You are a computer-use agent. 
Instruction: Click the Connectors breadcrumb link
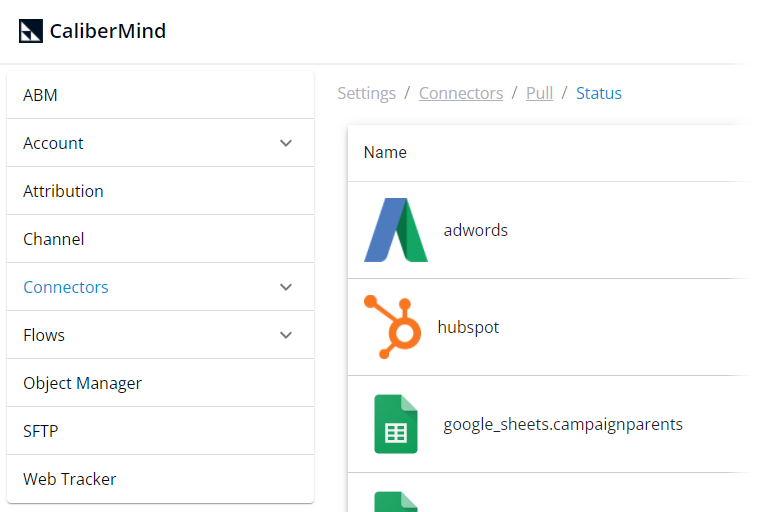tap(461, 93)
